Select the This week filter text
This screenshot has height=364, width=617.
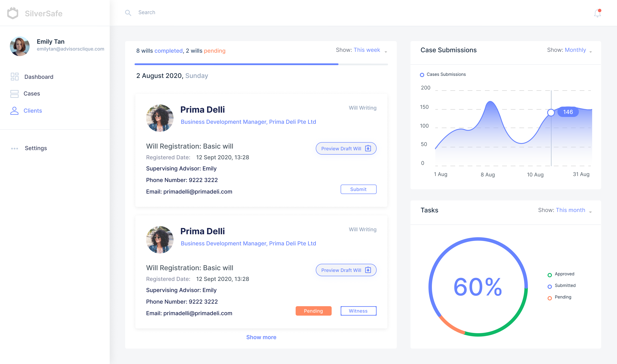(367, 50)
